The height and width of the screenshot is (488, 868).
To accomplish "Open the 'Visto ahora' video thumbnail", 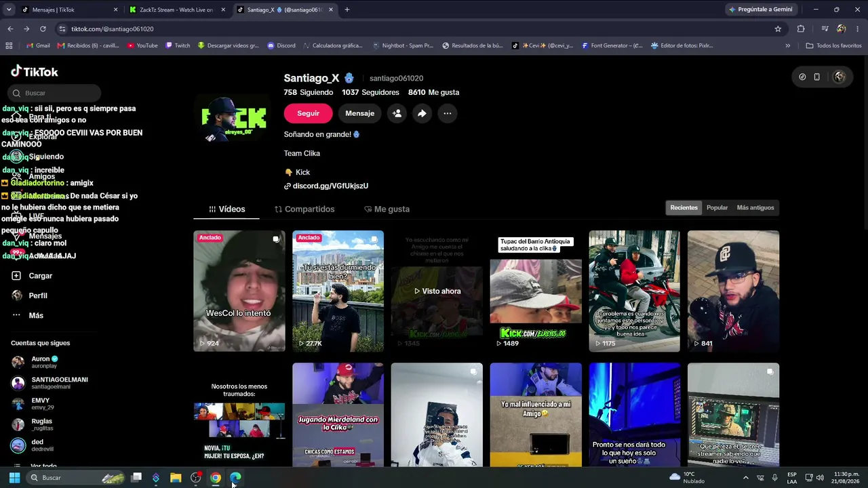I will click(437, 291).
